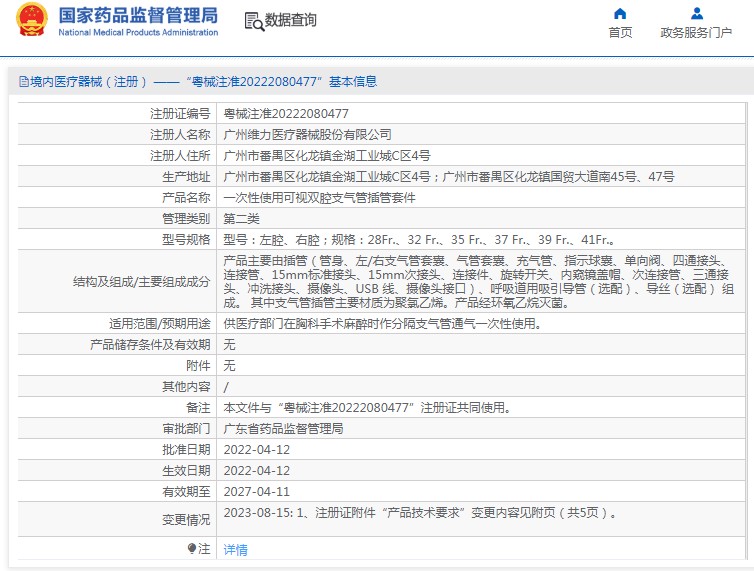Click the 变更情况 row label
Viewport: 754px width, 571px height.
186,520
